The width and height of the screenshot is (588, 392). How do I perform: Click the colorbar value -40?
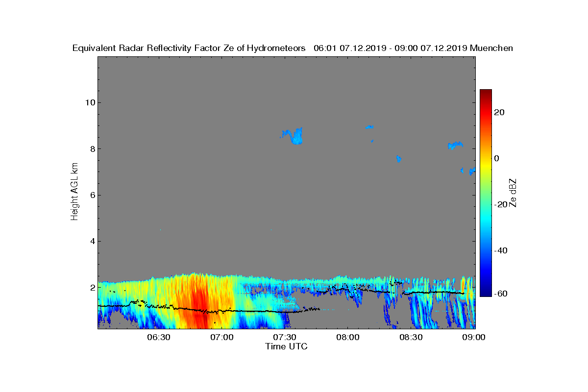pyautogui.click(x=501, y=250)
